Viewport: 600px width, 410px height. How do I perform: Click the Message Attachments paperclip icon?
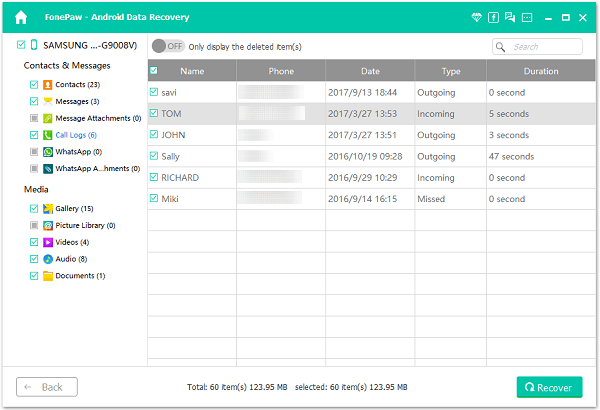pos(47,118)
